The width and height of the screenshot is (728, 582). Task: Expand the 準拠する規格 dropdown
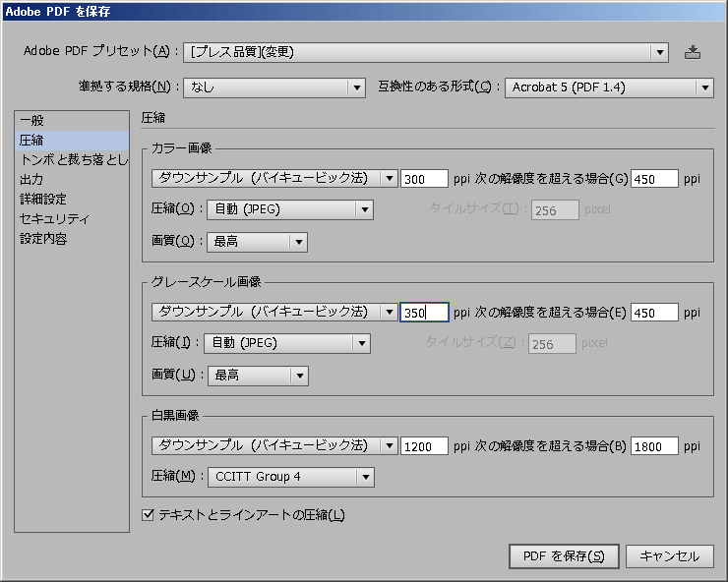(273, 87)
